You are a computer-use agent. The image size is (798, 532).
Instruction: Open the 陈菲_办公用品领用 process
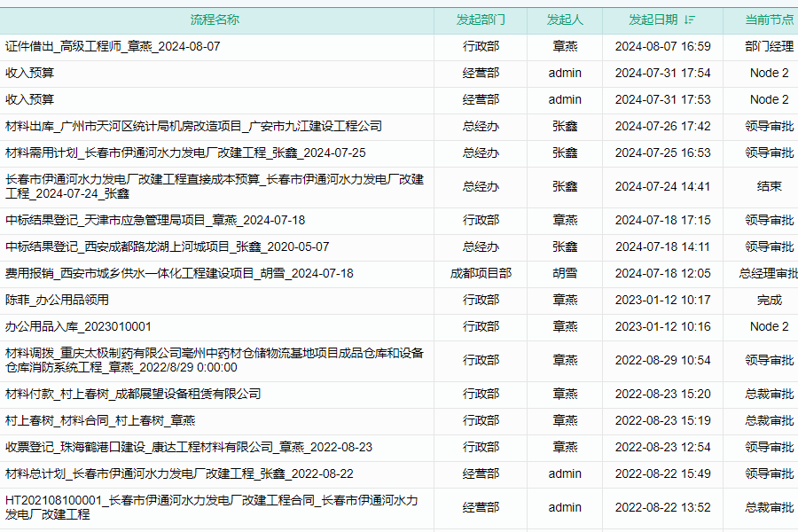point(58,300)
